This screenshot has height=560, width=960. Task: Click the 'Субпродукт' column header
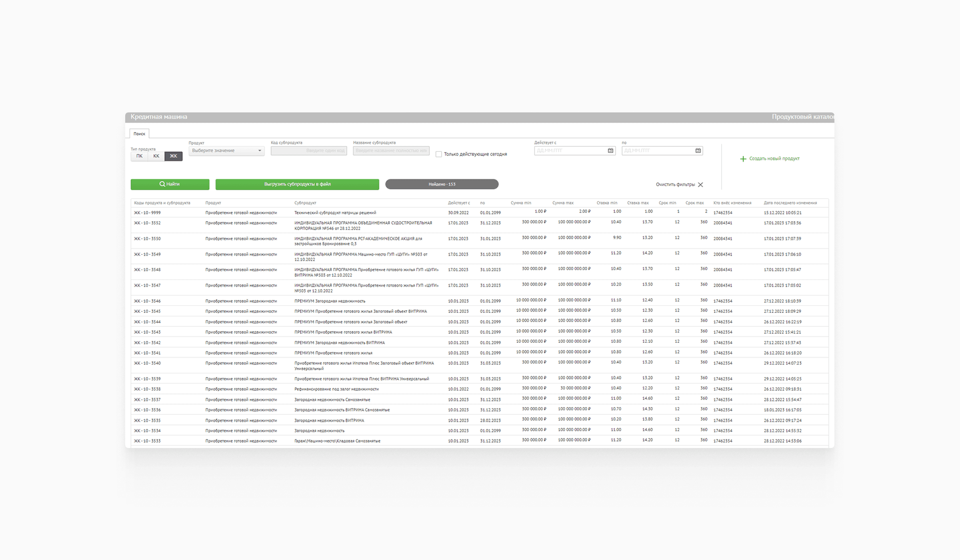[x=305, y=203]
